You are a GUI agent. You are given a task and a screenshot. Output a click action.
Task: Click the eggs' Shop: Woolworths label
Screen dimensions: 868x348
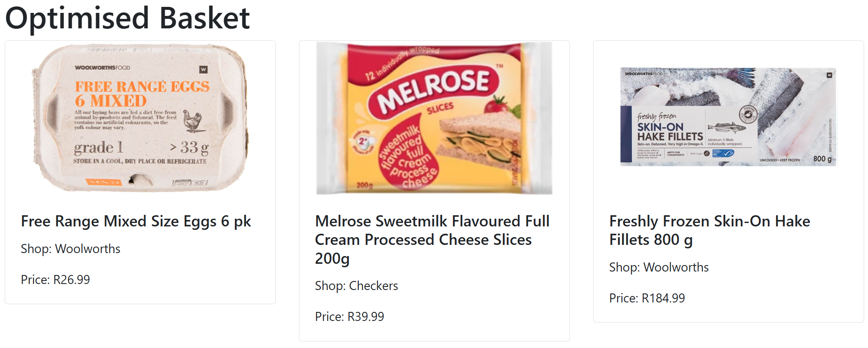pyautogui.click(x=71, y=249)
